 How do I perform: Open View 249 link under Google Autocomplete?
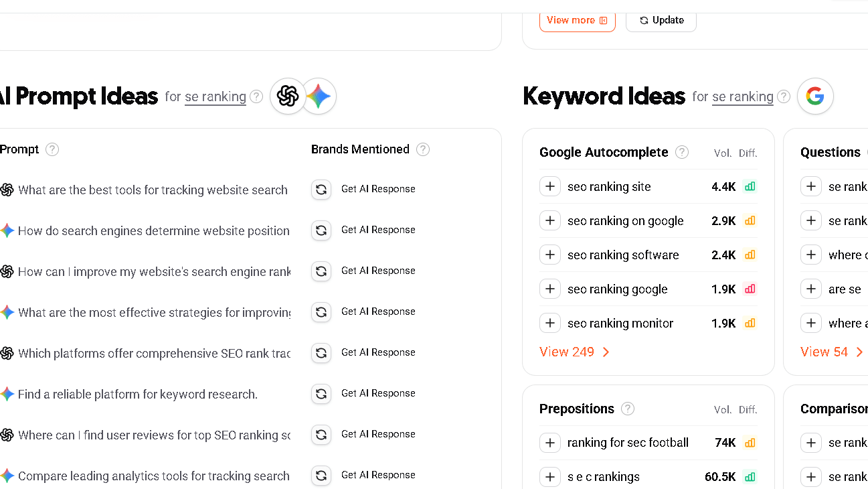[575, 352]
